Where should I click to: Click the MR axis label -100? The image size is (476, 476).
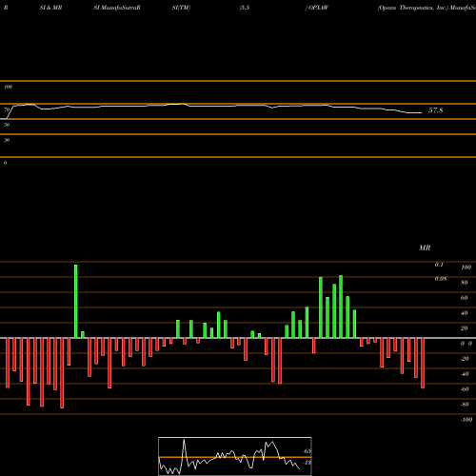(466, 420)
